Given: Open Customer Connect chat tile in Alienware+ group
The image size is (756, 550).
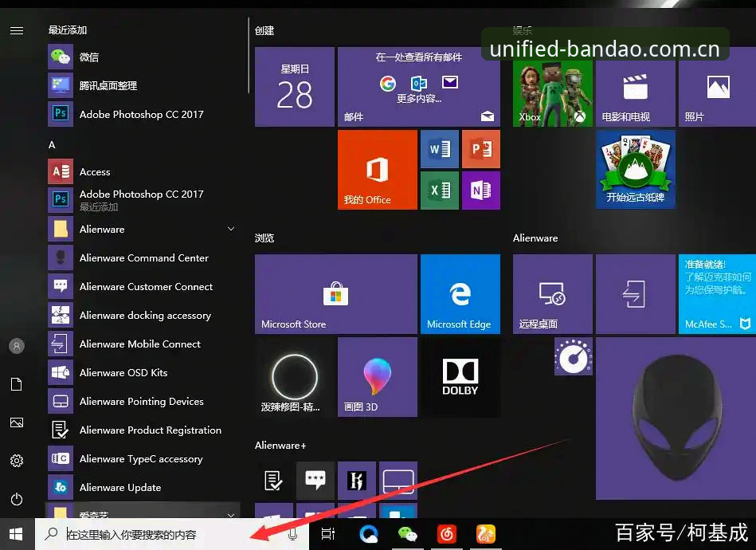Looking at the screenshot, I should coord(315,481).
